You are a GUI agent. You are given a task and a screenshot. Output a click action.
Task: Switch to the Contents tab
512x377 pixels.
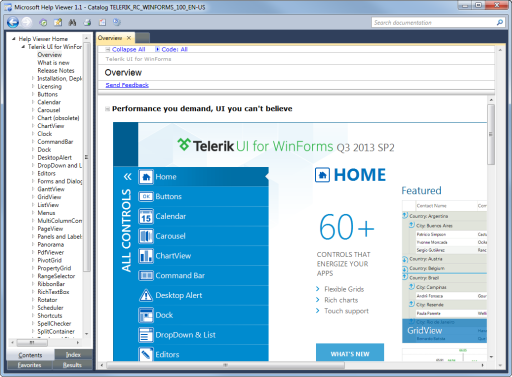(x=30, y=355)
